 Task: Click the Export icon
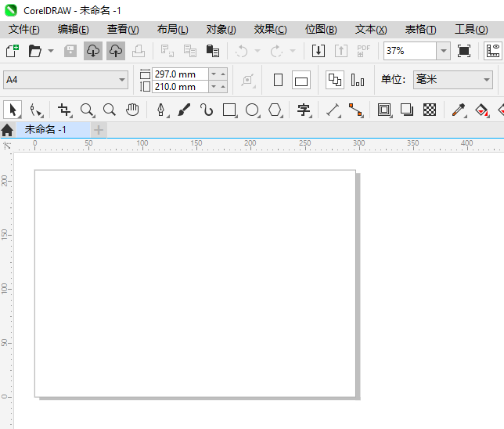tap(341, 51)
